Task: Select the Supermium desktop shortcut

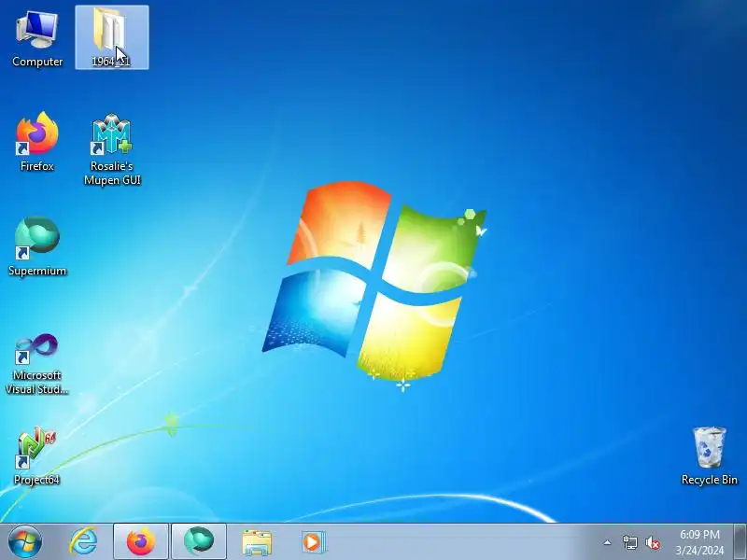Action: [37, 246]
